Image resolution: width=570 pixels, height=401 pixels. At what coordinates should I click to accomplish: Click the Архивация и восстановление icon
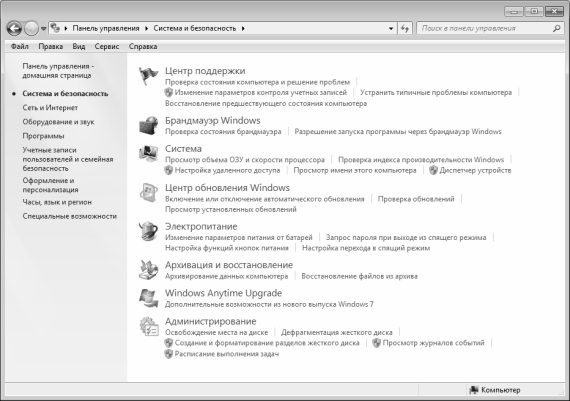149,270
